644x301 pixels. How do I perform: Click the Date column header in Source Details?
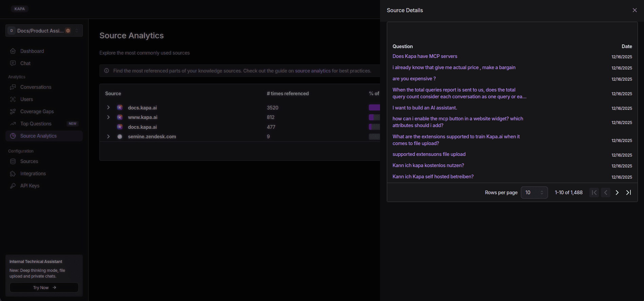(x=627, y=46)
